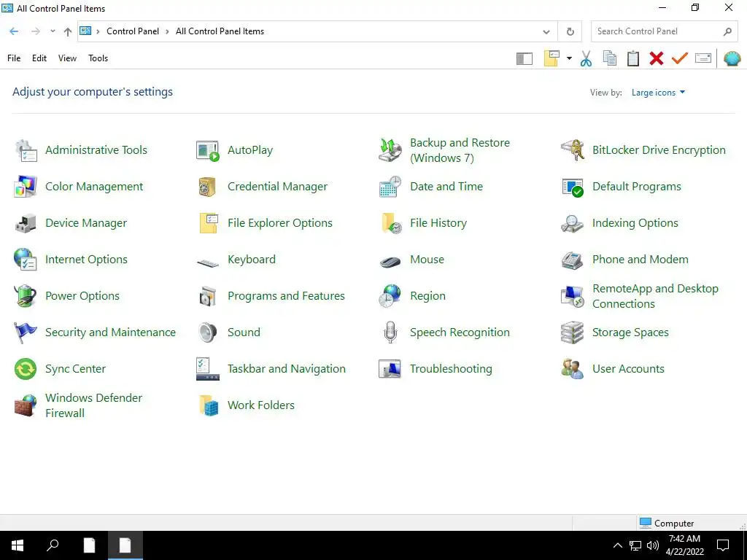Open Security and Maintenance flag icon
The image size is (747, 560).
(26, 332)
